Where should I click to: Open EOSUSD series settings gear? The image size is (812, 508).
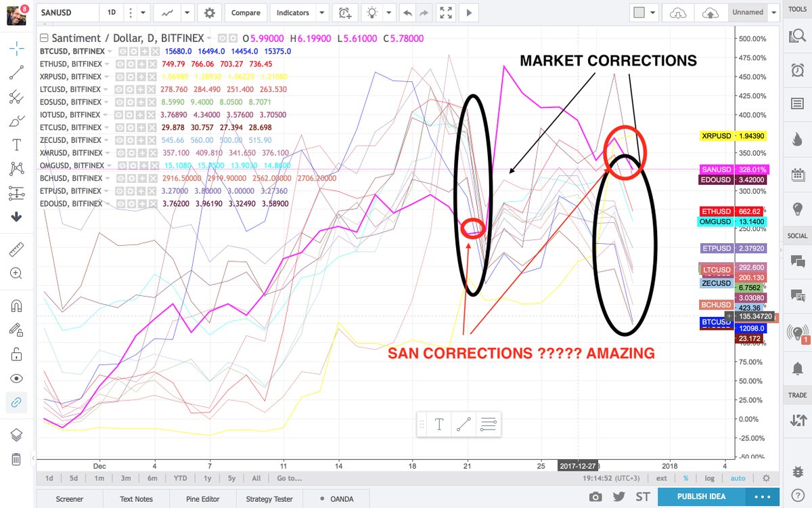coord(132,102)
